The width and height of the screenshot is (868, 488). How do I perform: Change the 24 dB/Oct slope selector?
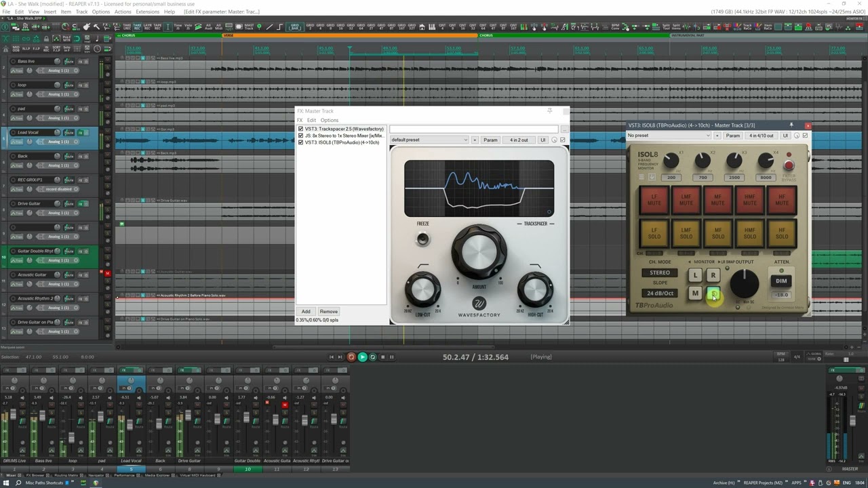[x=660, y=293]
